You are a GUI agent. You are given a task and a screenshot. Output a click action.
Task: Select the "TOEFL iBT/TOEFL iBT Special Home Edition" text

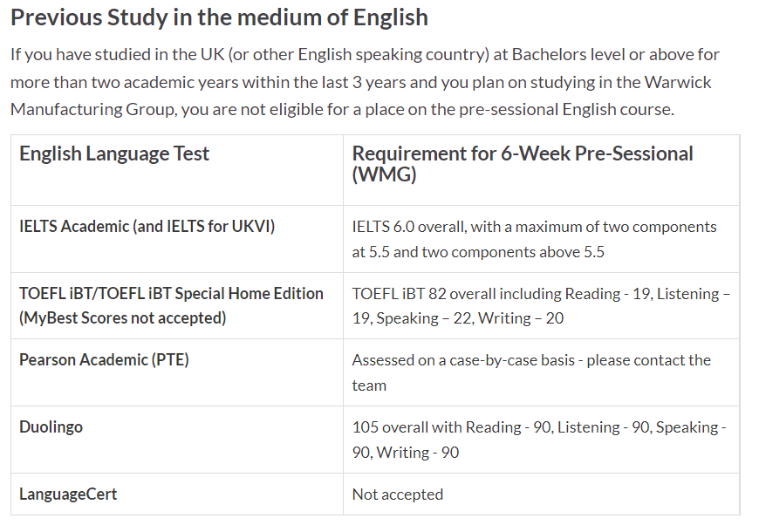[171, 294]
